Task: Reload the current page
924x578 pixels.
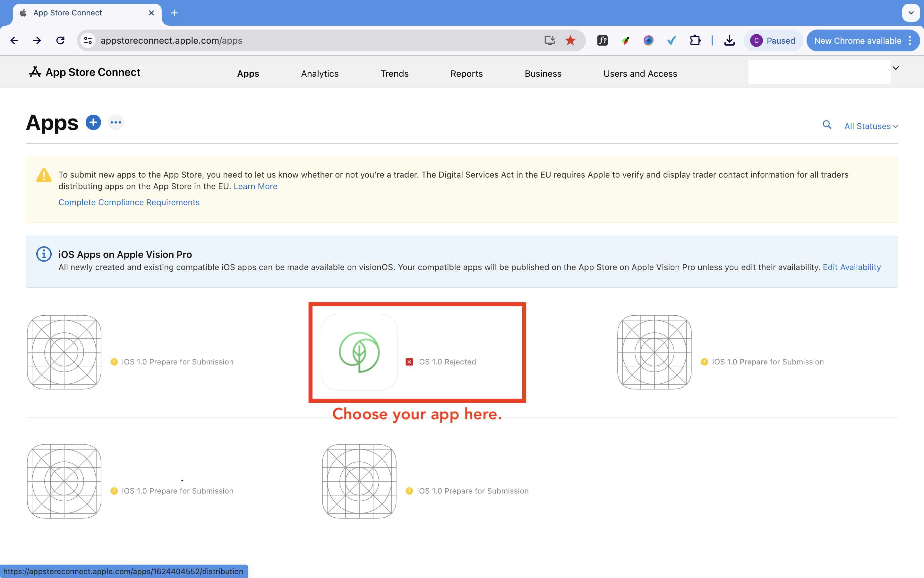Action: 60,40
